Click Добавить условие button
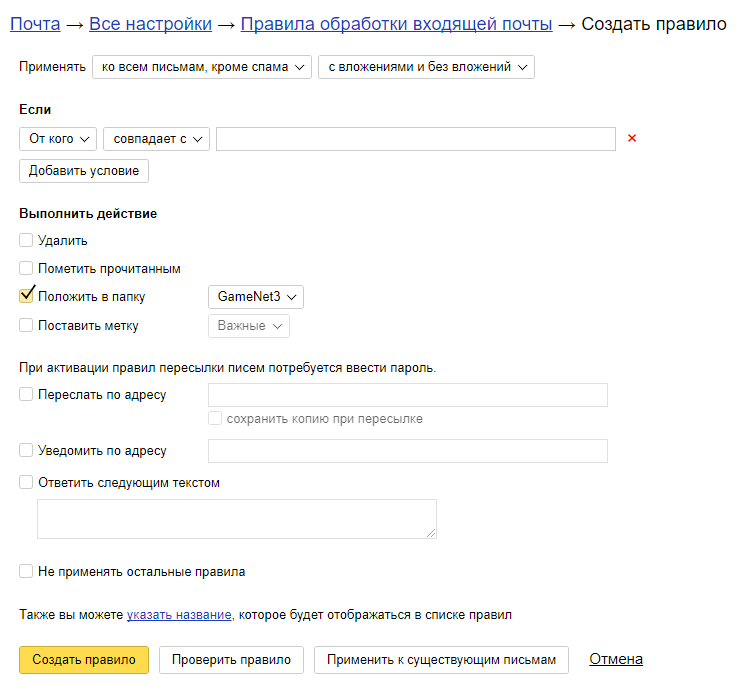This screenshot has width=752, height=692. [84, 171]
